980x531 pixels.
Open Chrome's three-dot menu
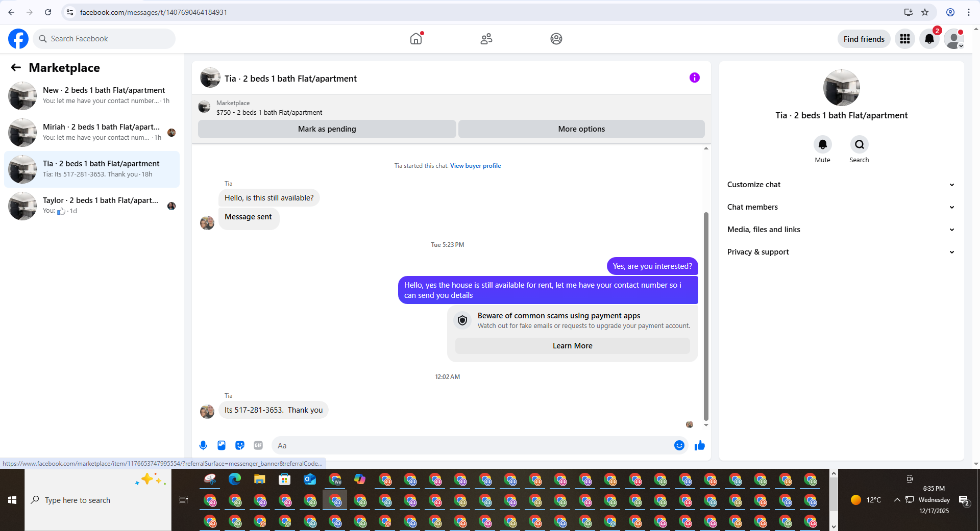pos(969,12)
